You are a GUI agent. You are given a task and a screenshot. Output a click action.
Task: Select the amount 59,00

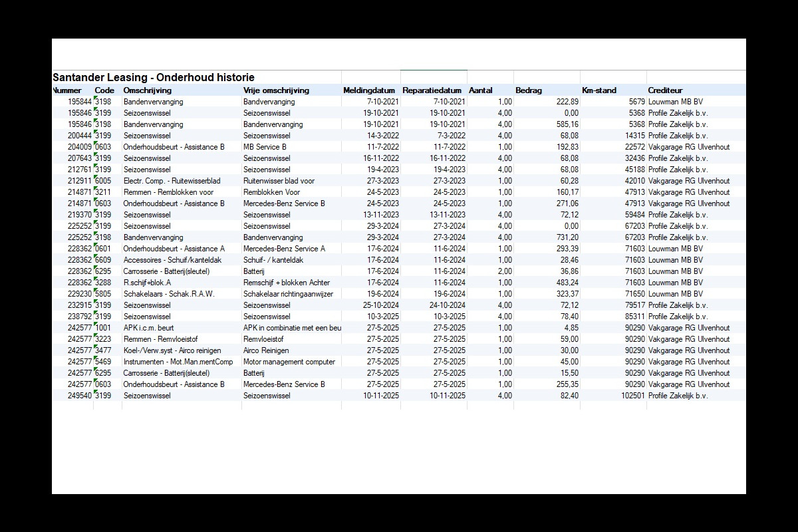[x=569, y=339]
